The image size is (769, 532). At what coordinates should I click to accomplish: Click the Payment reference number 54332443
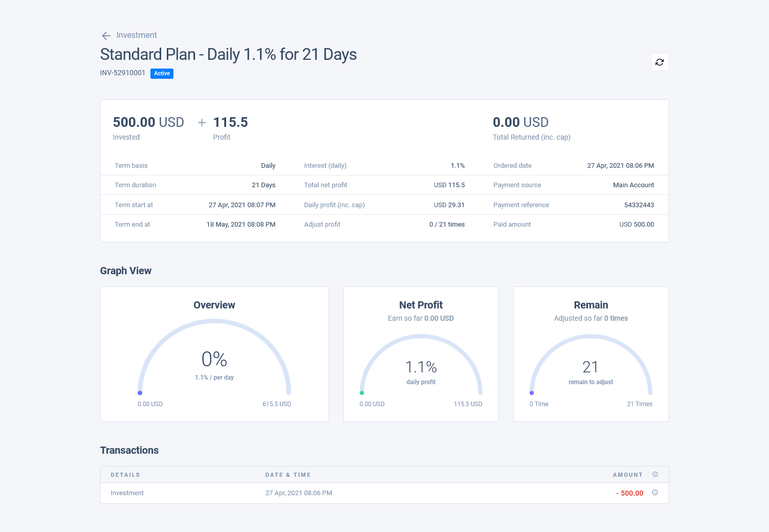click(x=639, y=205)
